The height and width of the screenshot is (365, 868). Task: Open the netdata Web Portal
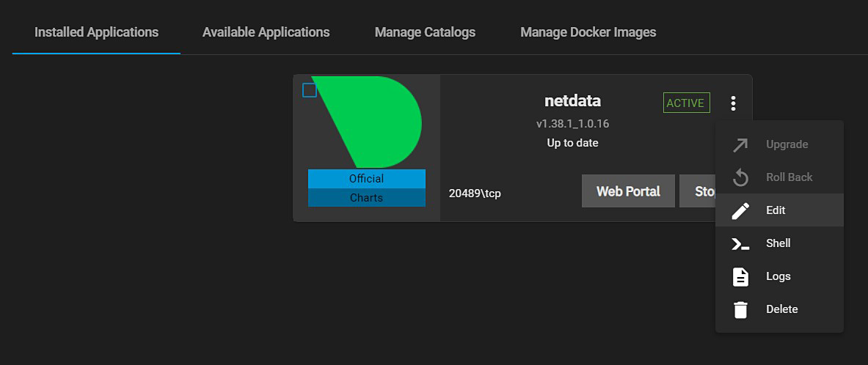pyautogui.click(x=628, y=191)
